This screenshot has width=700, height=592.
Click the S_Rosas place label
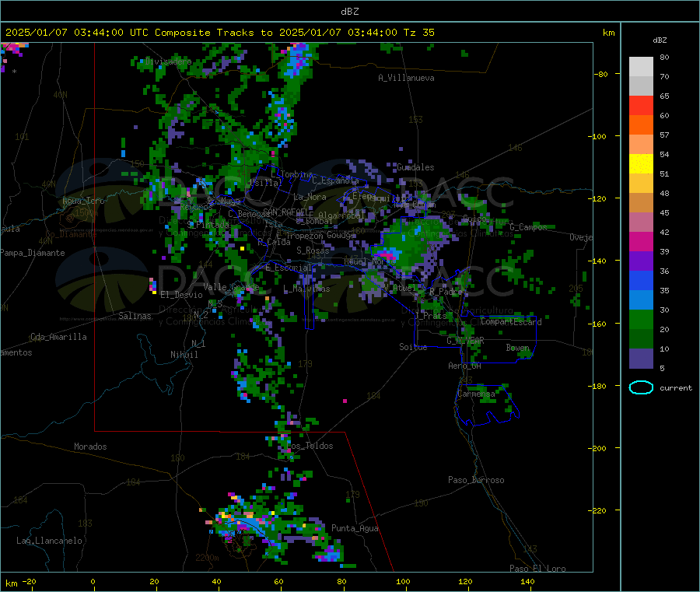313,250
